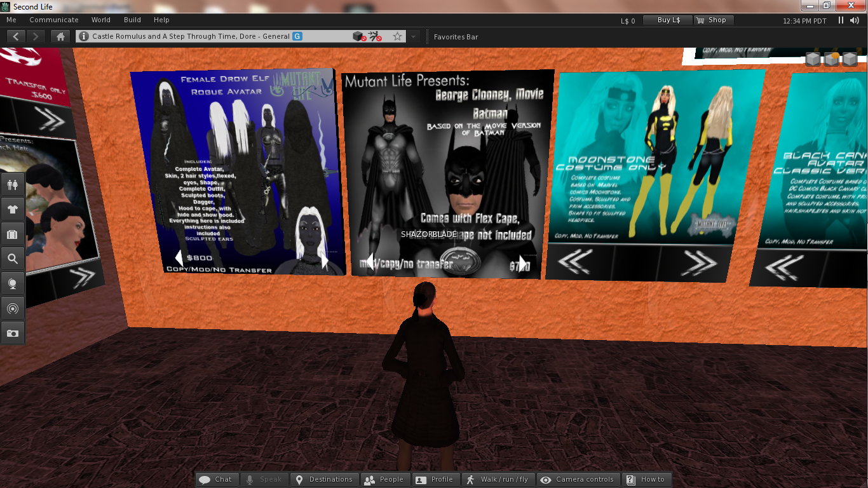Click the SHAZORBLADE avatar name tag

point(429,234)
